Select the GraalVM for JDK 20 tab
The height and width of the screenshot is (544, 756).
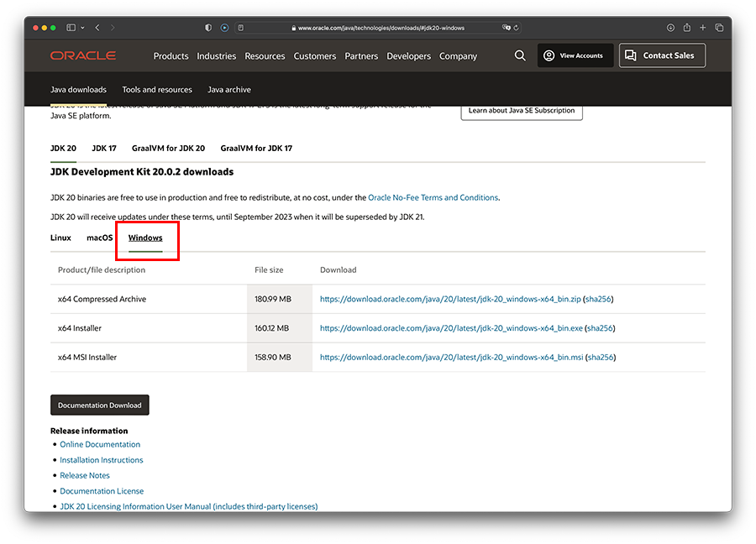coord(168,149)
